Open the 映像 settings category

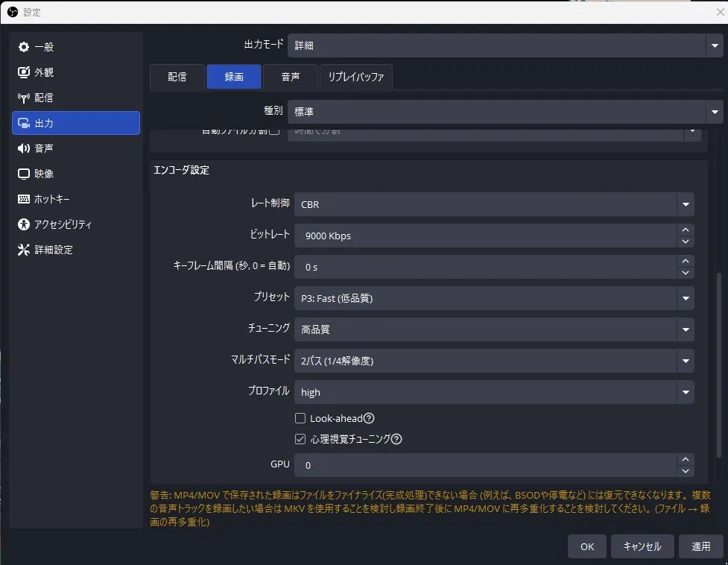pos(76,174)
